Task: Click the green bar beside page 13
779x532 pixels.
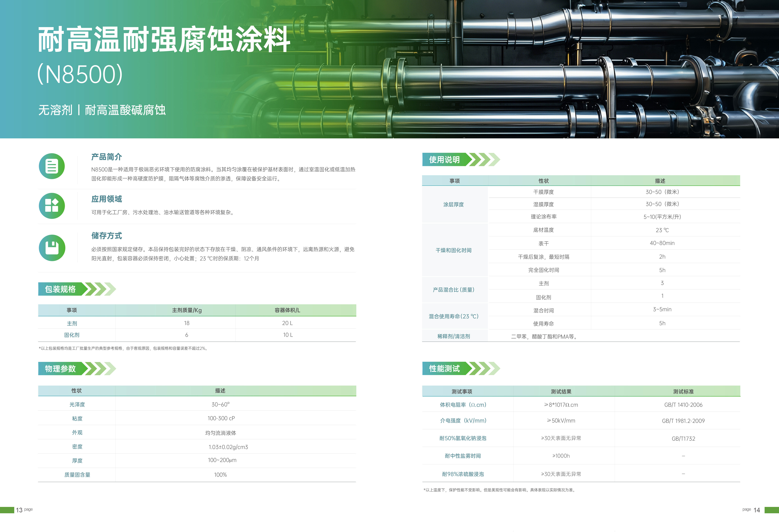Action: coord(7,510)
